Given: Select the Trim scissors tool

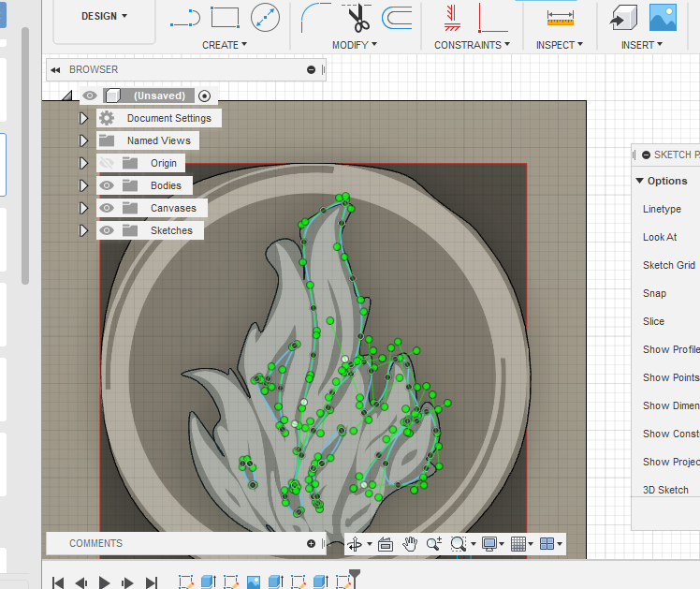Looking at the screenshot, I should (357, 18).
